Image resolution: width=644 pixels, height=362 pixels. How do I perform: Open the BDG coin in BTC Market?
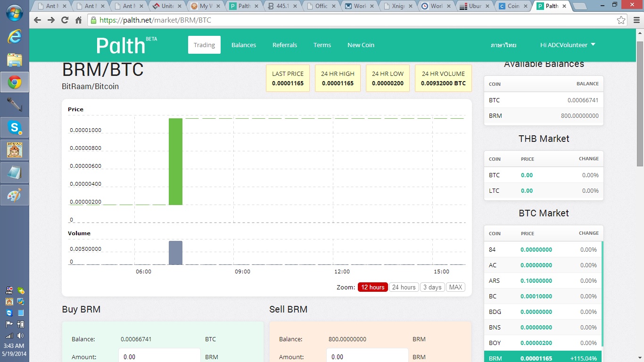[x=543, y=312]
